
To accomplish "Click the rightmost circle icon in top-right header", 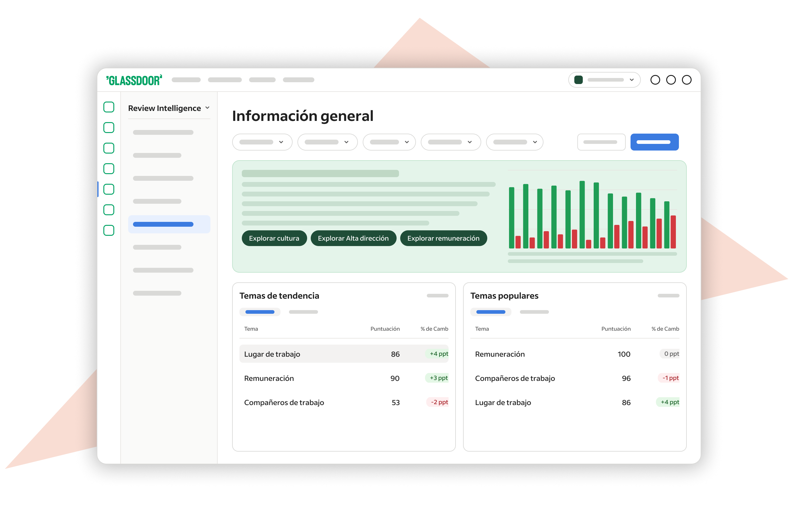I will 687,80.
